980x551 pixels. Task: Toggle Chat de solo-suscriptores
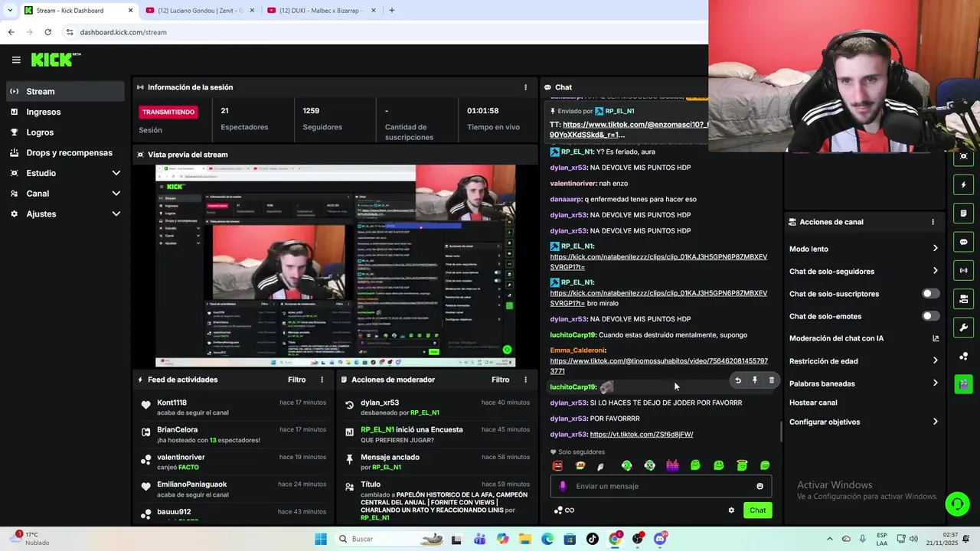pos(930,294)
